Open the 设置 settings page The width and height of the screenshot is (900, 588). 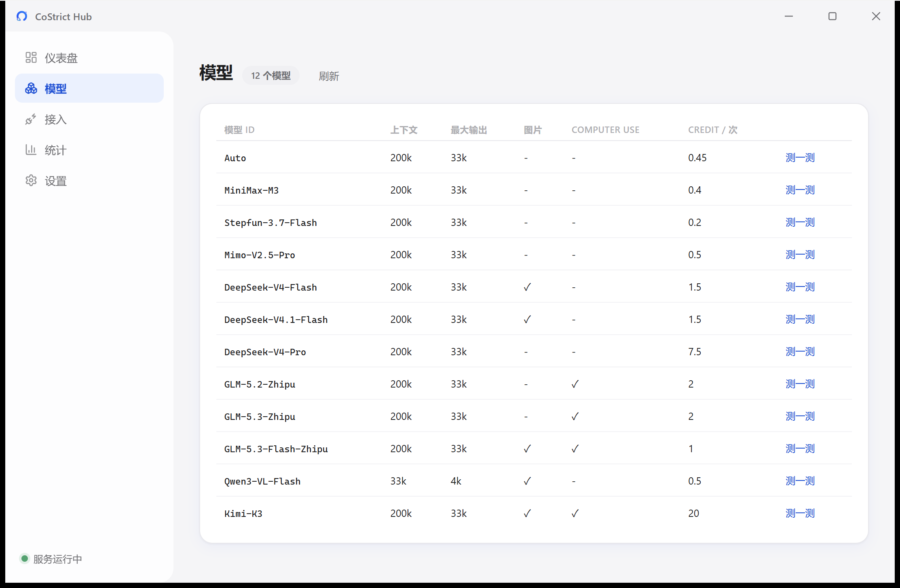pos(89,181)
